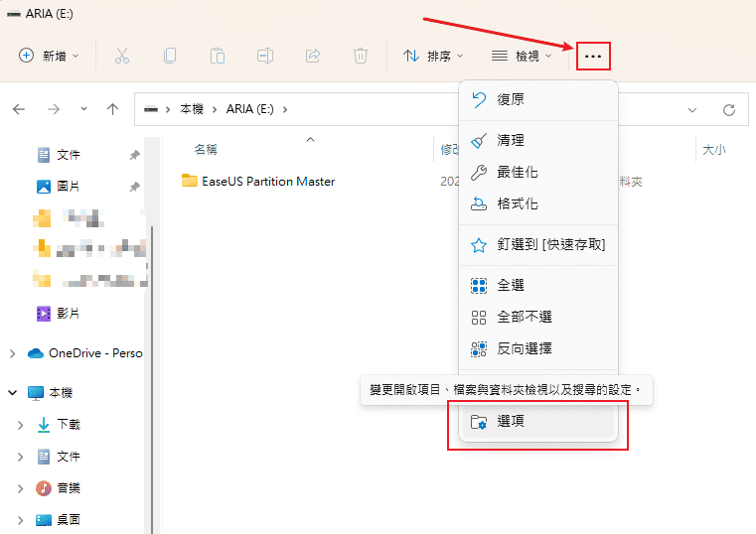
Task: Click the Copy icon in toolbar
Action: (x=170, y=57)
